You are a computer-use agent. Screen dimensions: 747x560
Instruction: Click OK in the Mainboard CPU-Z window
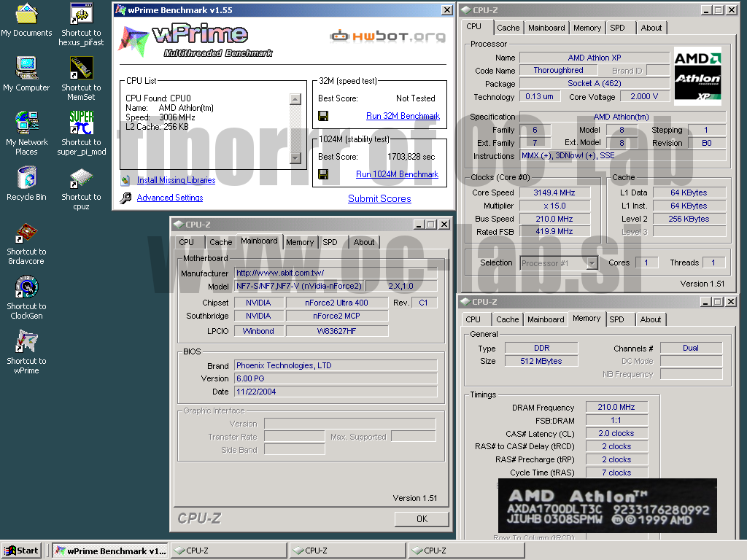coord(422,519)
